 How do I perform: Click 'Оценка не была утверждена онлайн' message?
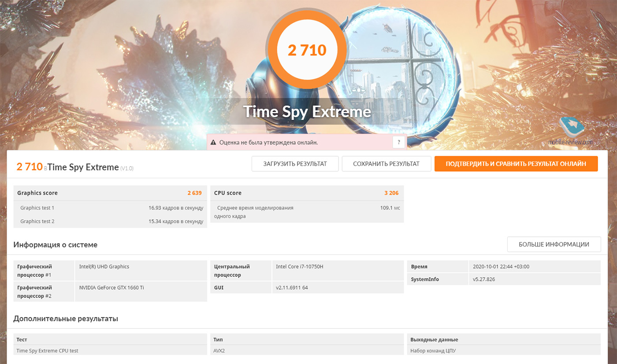coord(268,143)
